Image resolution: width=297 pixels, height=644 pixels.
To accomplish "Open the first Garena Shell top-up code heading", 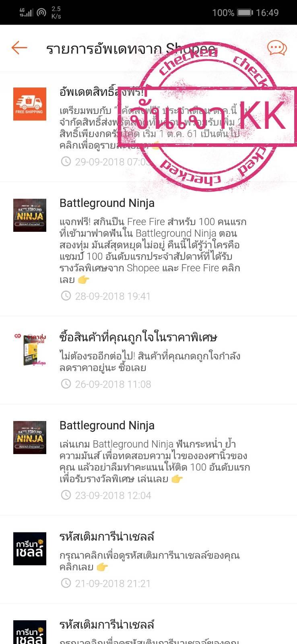I will coord(107,537).
